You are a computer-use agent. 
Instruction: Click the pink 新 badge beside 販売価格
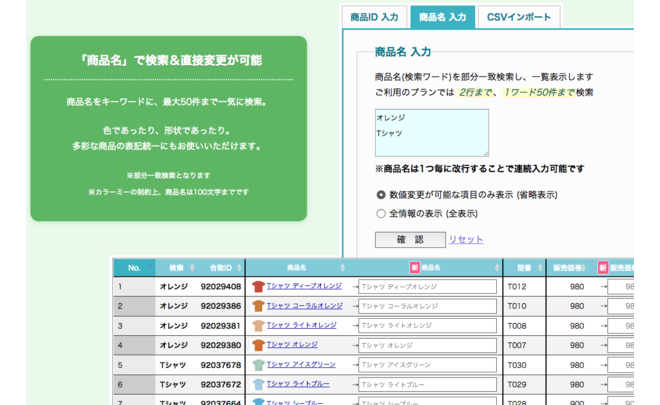point(603,268)
